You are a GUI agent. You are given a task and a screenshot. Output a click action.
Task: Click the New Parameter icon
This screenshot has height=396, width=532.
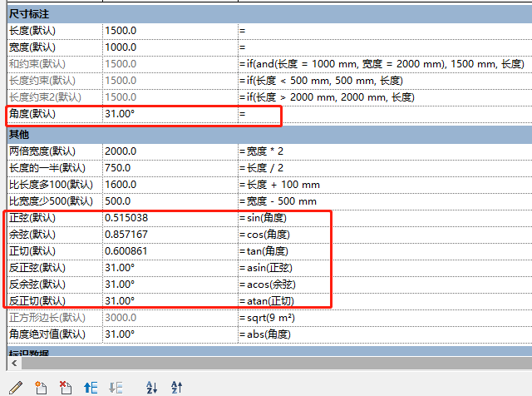(x=41, y=388)
